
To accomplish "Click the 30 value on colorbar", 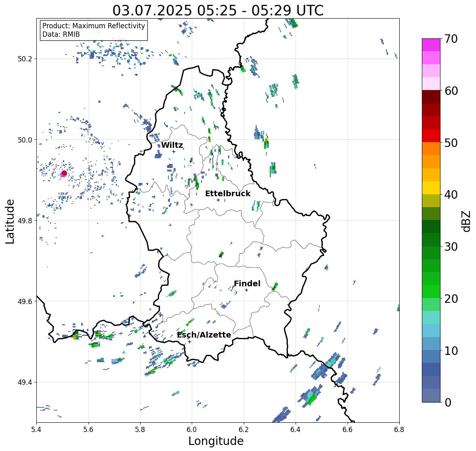I will click(451, 247).
